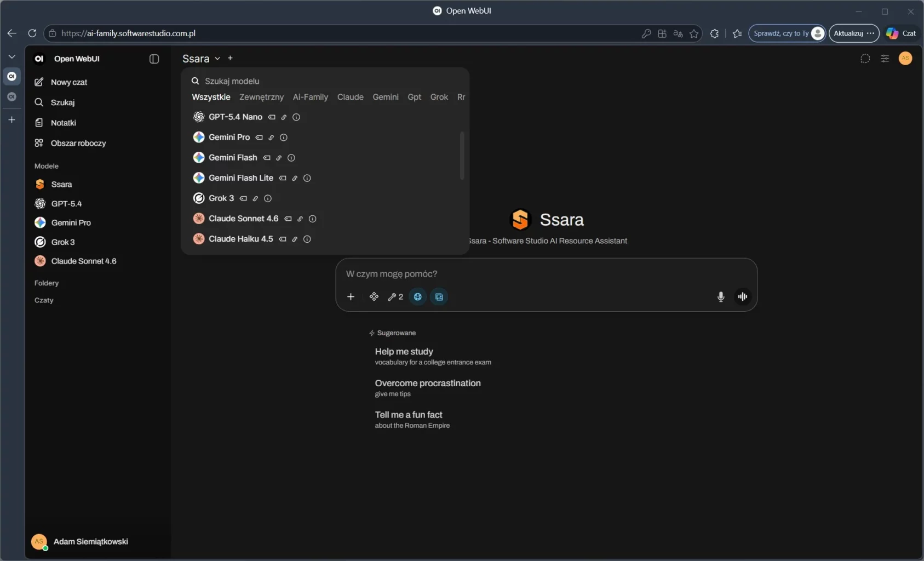The image size is (924, 561).
Task: Filter models by the Claude tab
Action: tap(351, 97)
